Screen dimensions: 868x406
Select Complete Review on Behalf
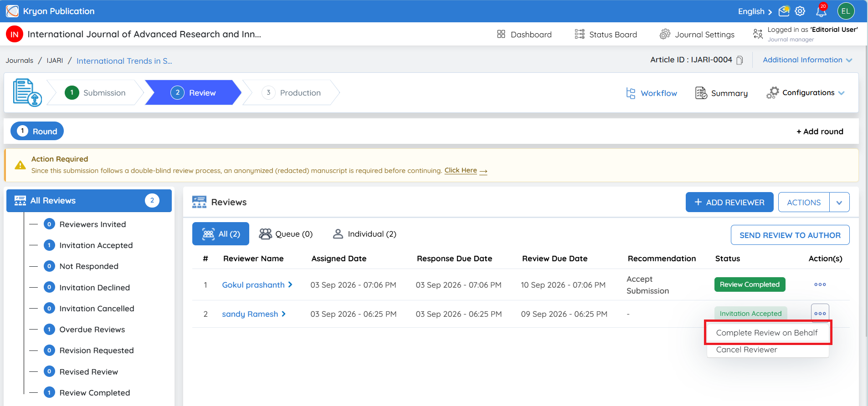click(767, 333)
